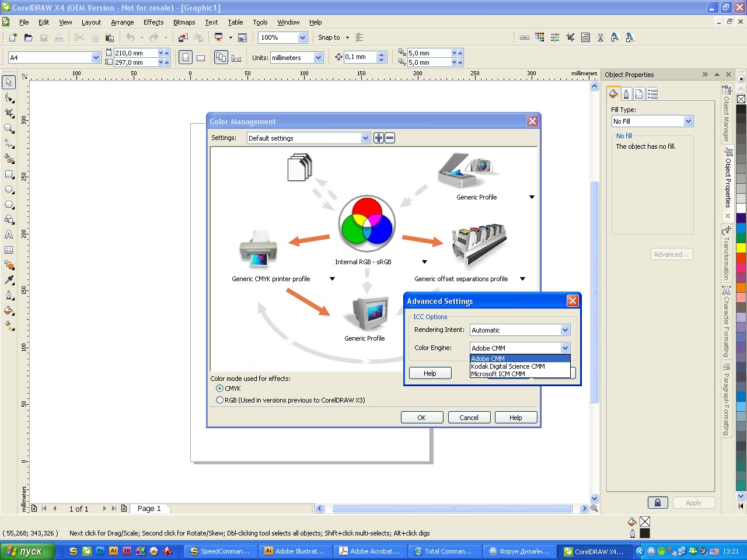Choose Adobe CMM in the list
747x560 pixels.
tap(519, 359)
